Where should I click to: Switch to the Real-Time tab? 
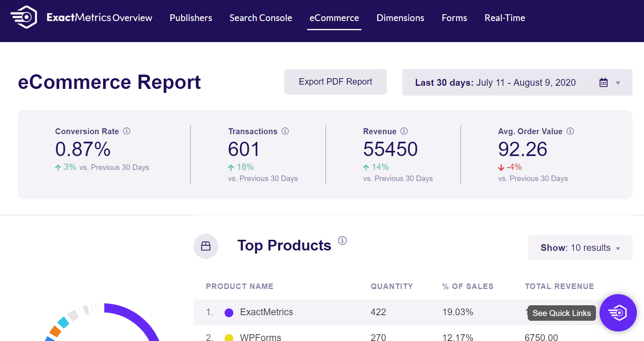(505, 18)
